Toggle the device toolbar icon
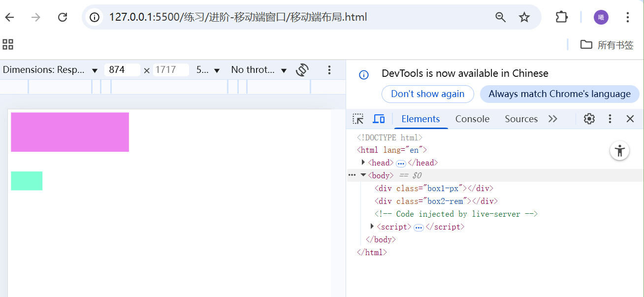The width and height of the screenshot is (644, 297). tap(379, 119)
